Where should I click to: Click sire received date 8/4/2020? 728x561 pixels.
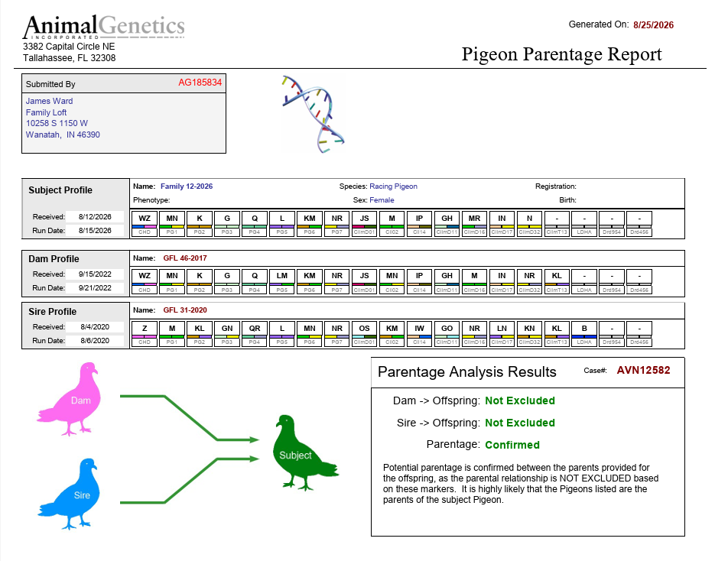pyautogui.click(x=95, y=326)
